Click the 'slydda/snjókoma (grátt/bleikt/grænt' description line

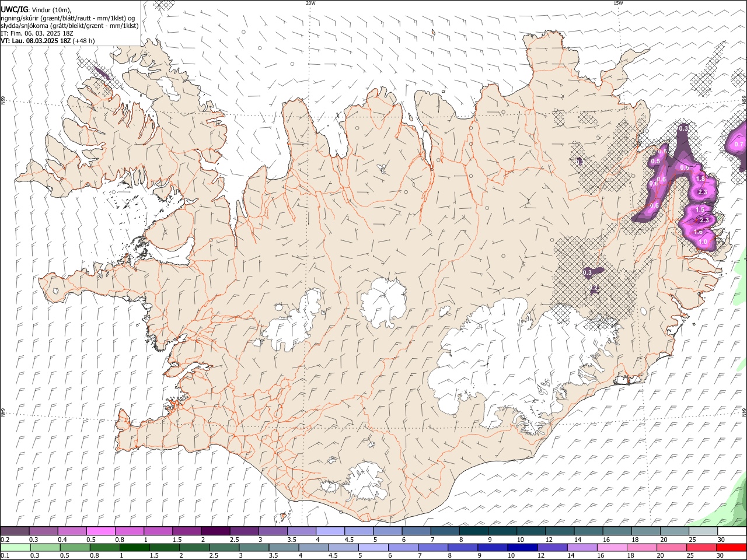69,26
